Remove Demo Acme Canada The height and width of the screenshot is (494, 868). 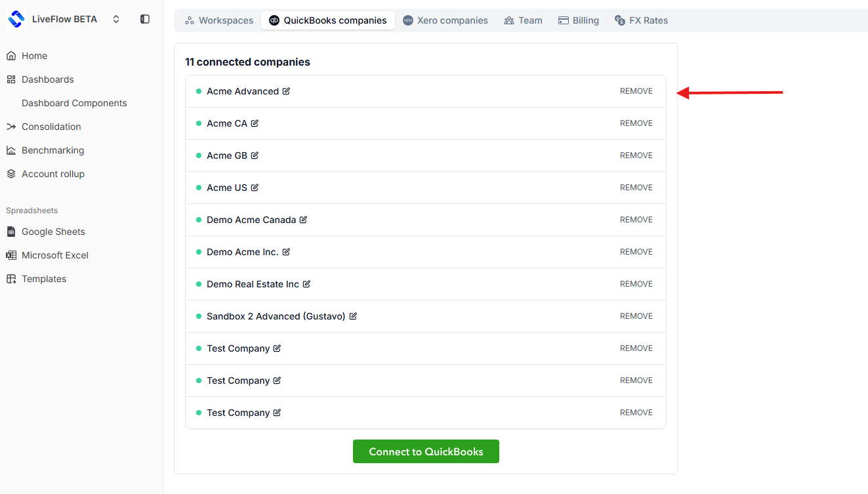click(x=636, y=220)
